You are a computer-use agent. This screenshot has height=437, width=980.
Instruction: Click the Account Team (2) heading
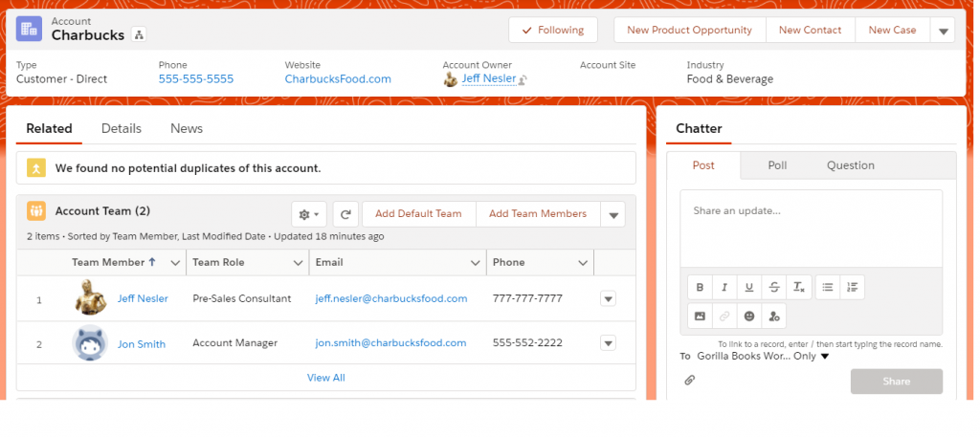point(103,211)
